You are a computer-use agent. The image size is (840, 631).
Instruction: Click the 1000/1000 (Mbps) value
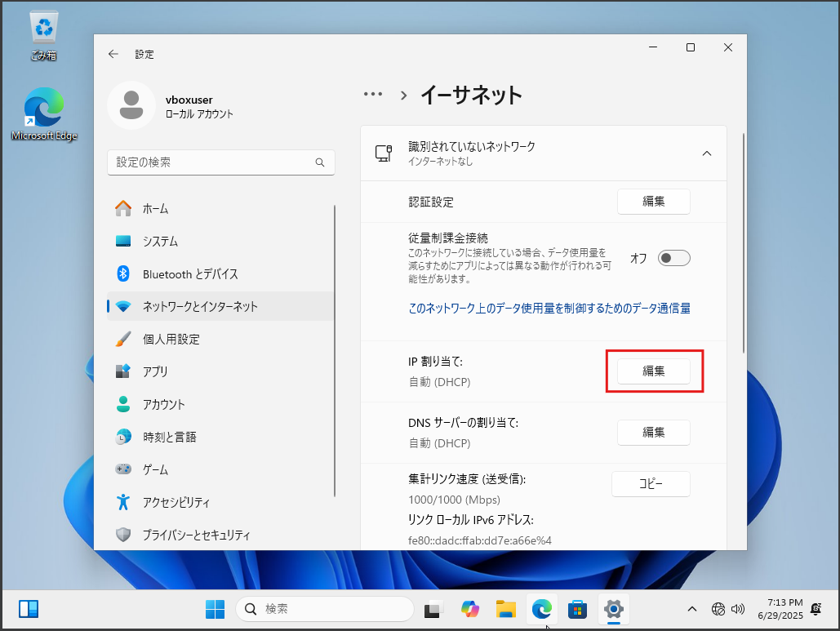[454, 500]
